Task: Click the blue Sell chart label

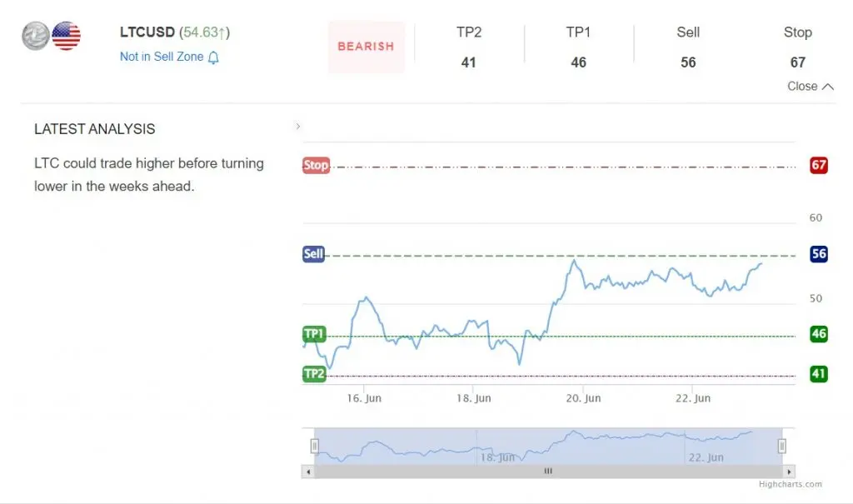Action: [313, 253]
